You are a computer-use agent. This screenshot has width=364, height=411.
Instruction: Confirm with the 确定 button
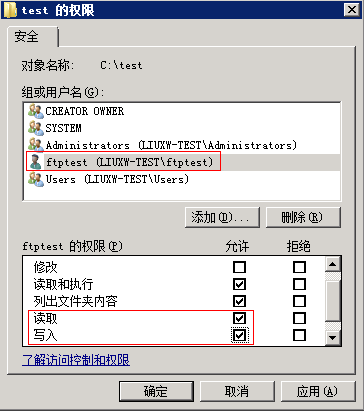pyautogui.click(x=156, y=391)
